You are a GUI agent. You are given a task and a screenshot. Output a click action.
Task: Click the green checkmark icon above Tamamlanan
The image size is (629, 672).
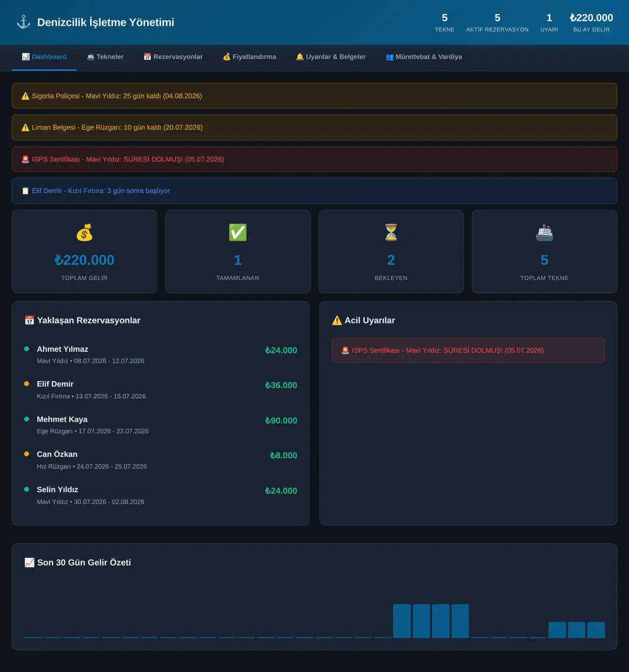click(x=238, y=233)
